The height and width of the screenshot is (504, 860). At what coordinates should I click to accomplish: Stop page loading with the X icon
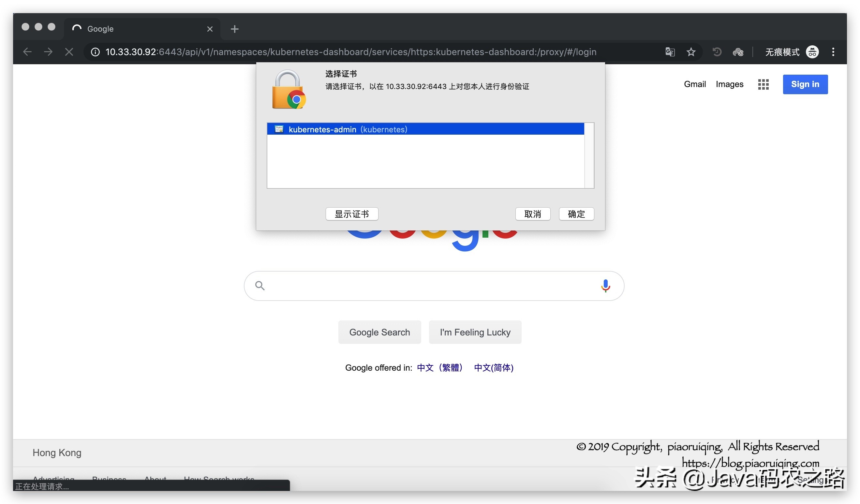coord(69,52)
